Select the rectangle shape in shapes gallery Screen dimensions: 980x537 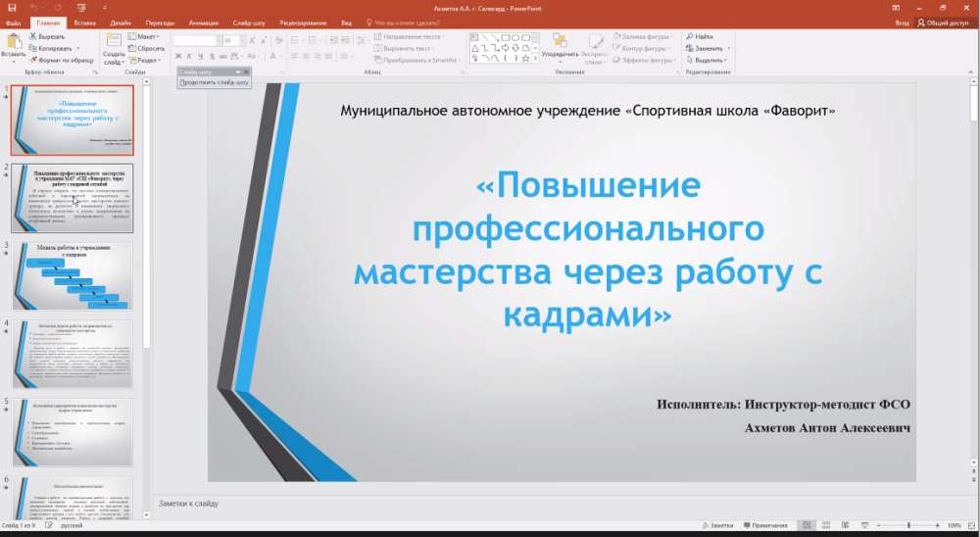point(505,37)
